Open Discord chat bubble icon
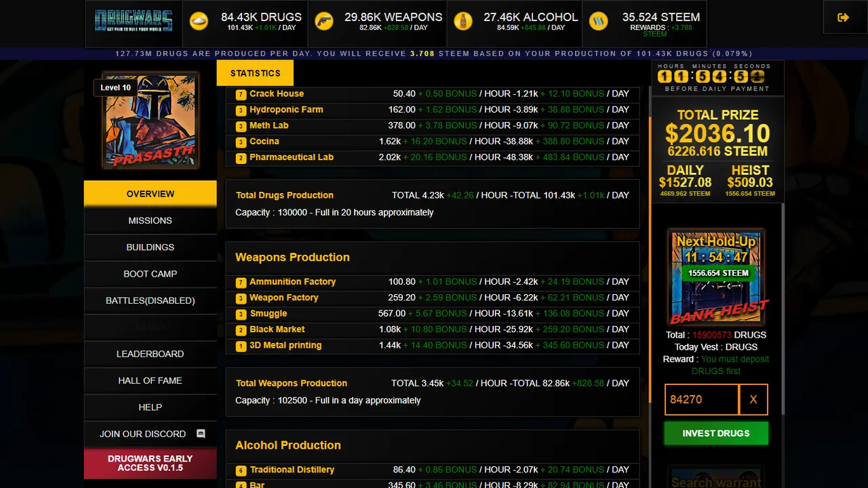868x488 pixels. [201, 434]
